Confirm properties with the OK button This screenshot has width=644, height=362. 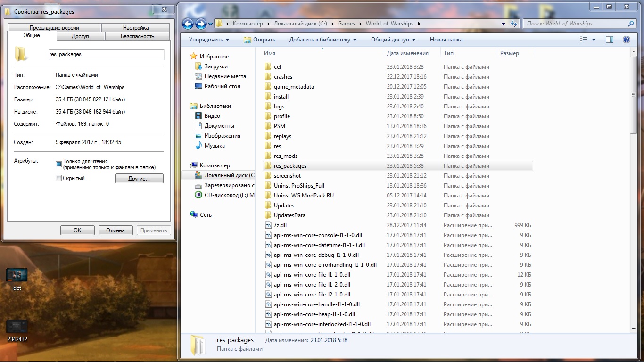77,230
